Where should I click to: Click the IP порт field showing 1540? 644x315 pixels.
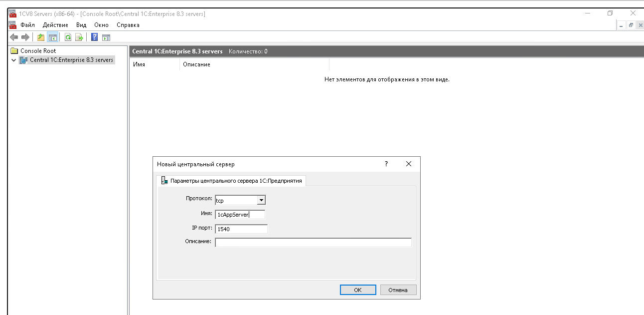pos(241,229)
